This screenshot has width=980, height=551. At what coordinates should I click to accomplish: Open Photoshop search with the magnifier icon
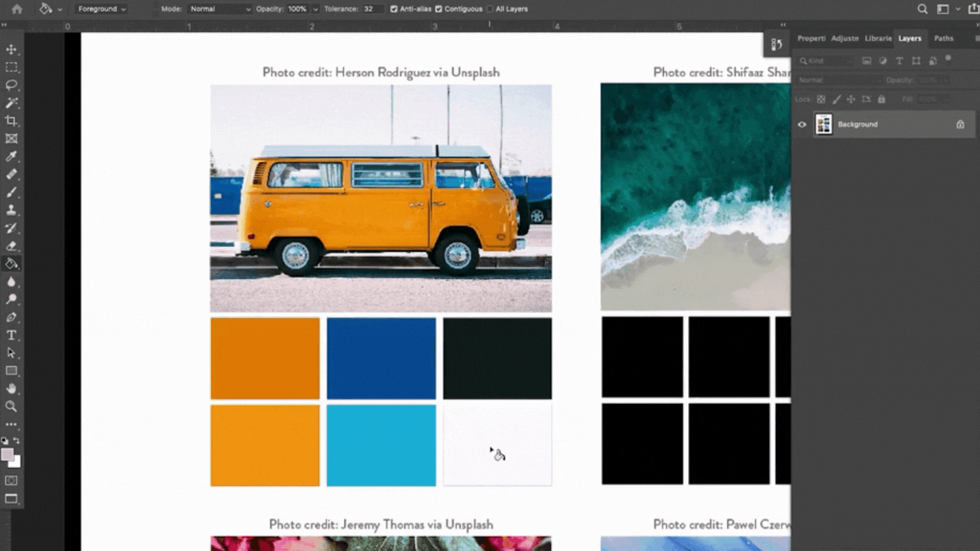coord(922,9)
